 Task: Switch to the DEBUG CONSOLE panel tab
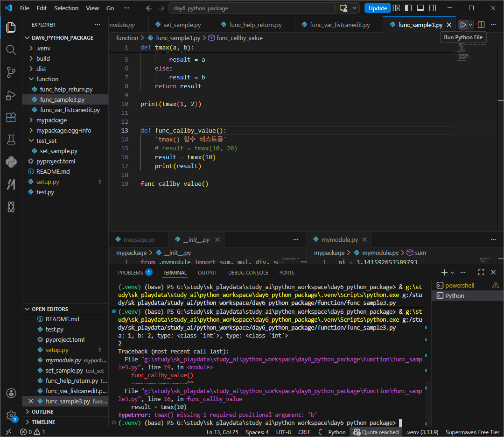click(x=248, y=273)
